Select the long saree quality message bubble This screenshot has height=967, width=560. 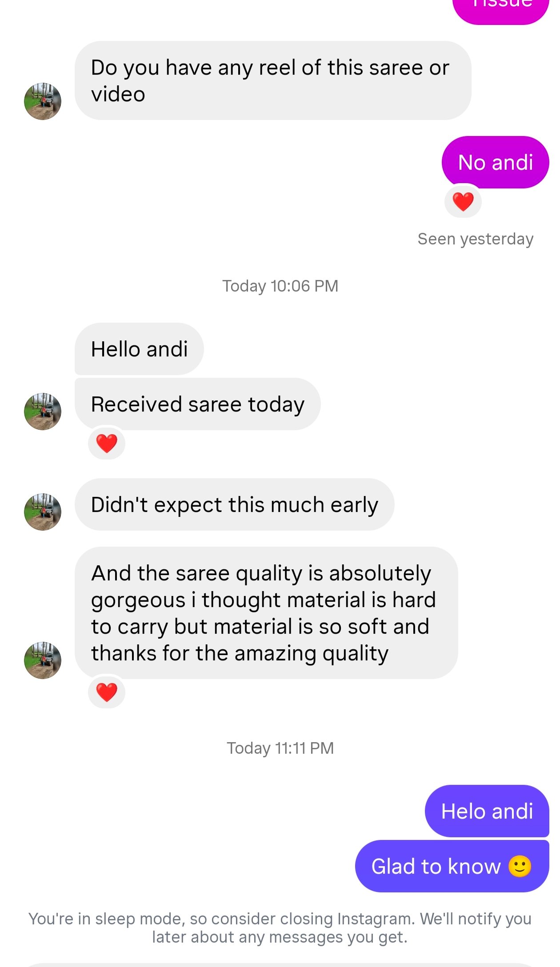pyautogui.click(x=266, y=613)
